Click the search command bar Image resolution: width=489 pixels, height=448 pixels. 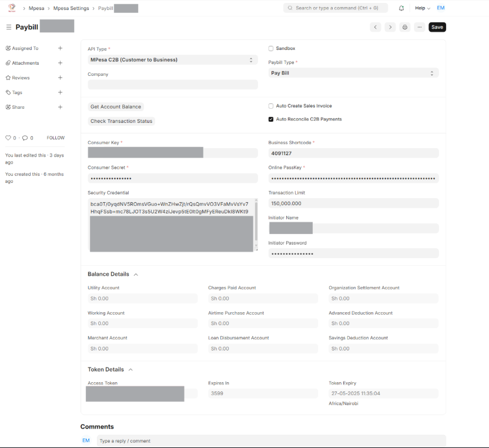336,8
